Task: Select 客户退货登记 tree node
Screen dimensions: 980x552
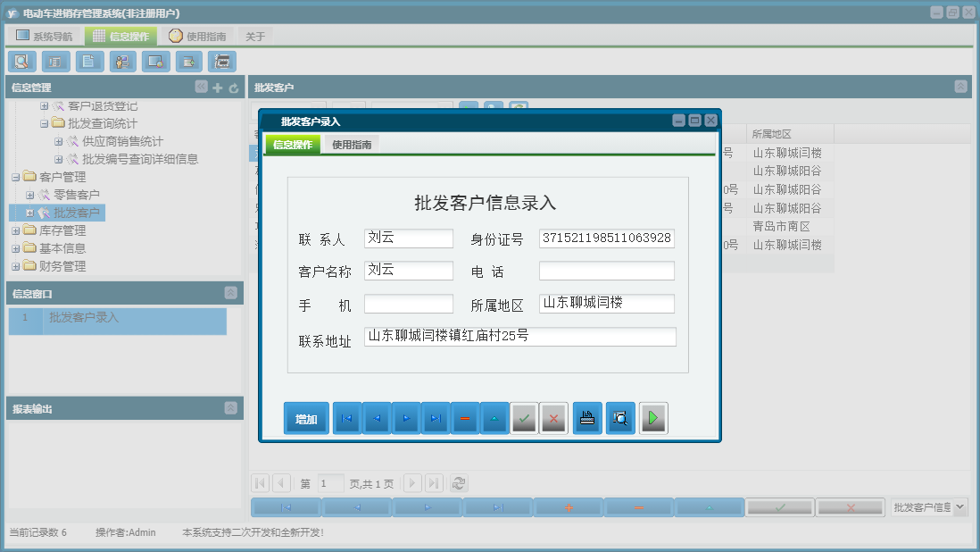Action: point(103,106)
